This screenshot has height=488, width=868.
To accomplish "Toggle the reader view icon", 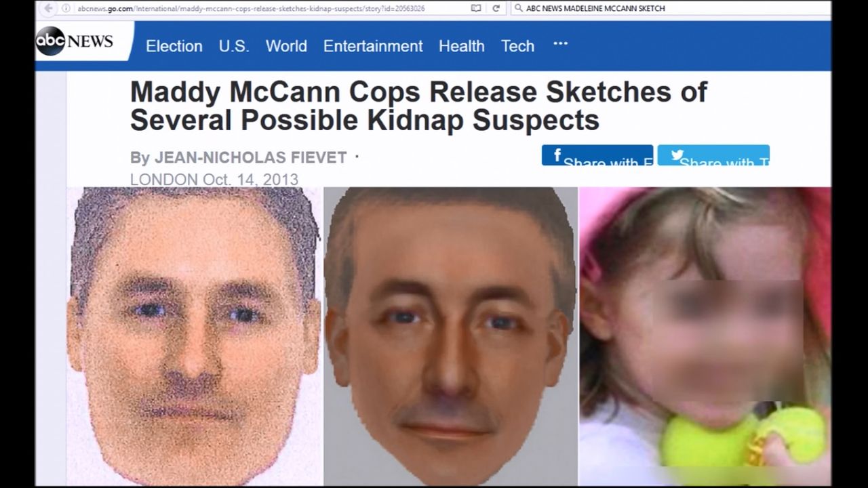I will click(x=476, y=8).
